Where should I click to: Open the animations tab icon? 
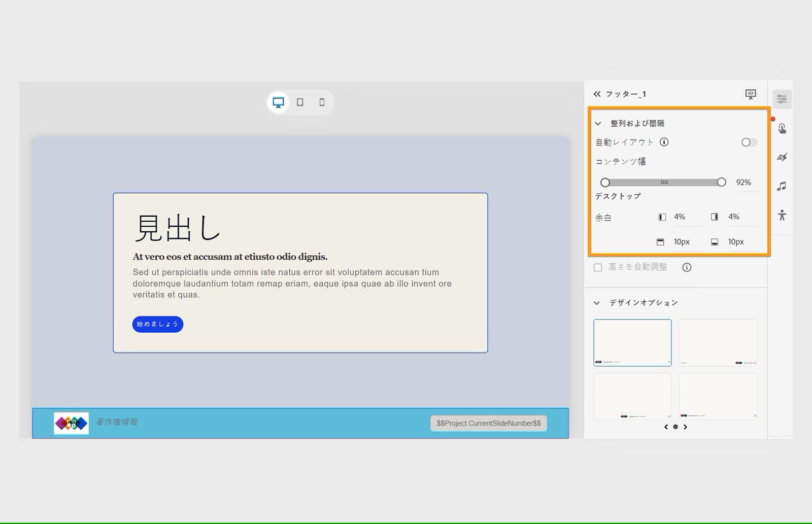tap(782, 157)
